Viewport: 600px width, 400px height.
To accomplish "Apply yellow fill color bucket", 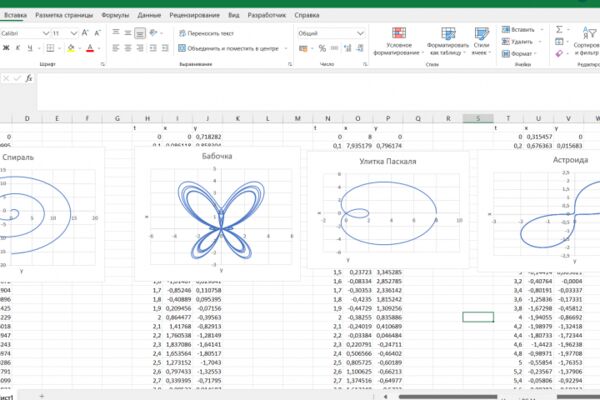I will tap(71, 48).
